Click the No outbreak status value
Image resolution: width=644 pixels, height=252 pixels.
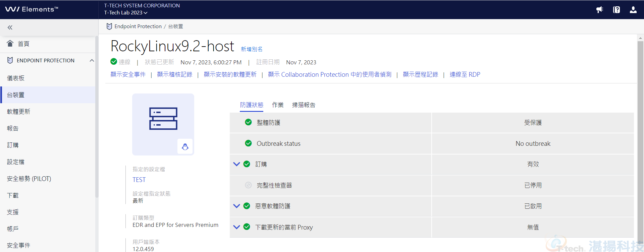[533, 143]
